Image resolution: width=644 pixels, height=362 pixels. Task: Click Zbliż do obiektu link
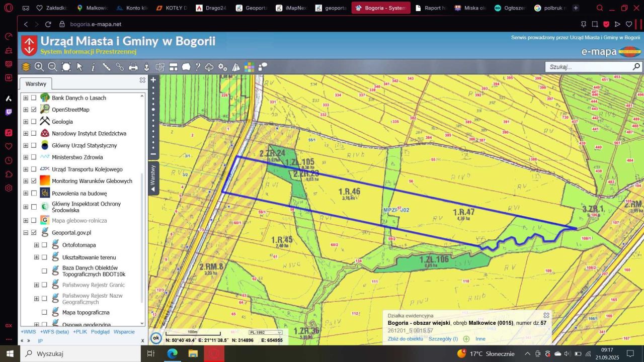click(x=406, y=339)
